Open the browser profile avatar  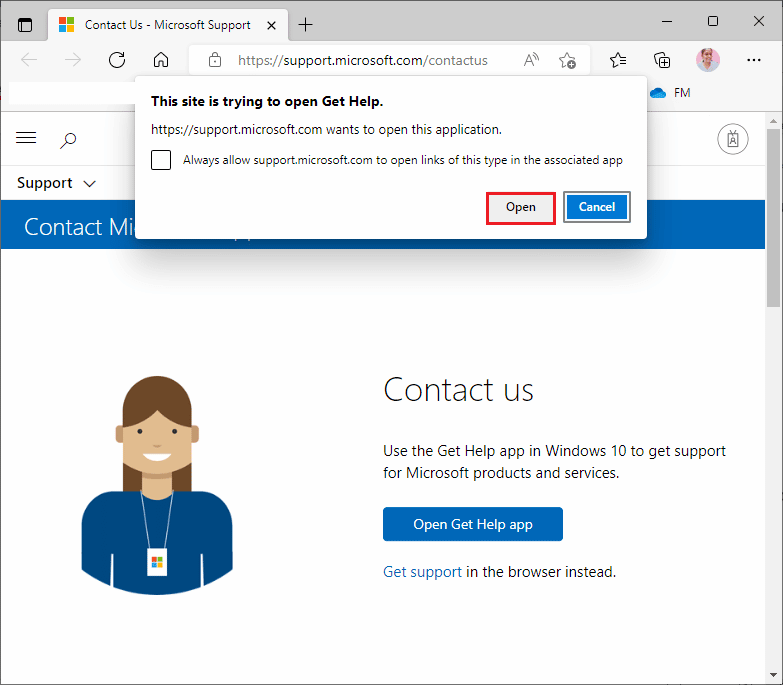point(708,60)
